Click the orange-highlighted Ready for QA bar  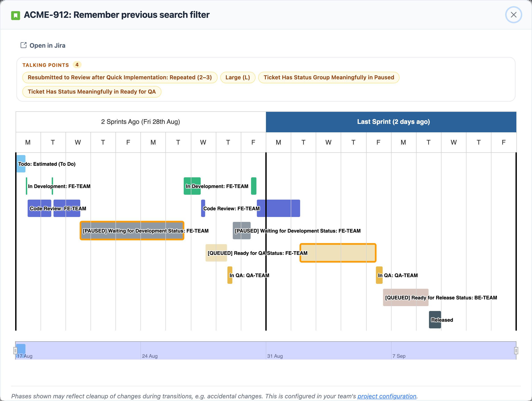click(338, 253)
